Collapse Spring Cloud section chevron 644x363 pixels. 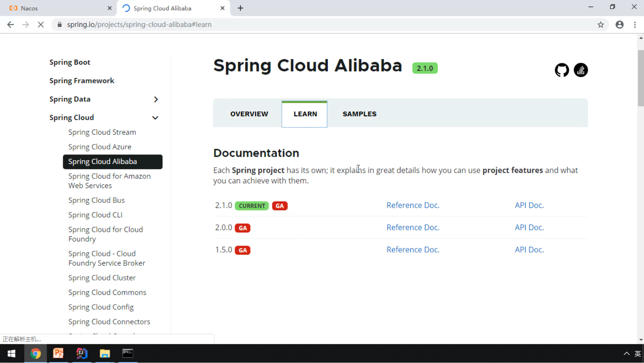tap(155, 118)
